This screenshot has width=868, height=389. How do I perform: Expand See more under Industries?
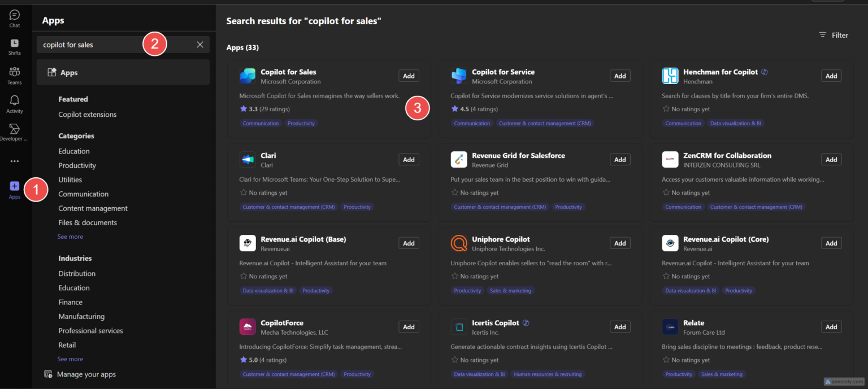pyautogui.click(x=70, y=359)
